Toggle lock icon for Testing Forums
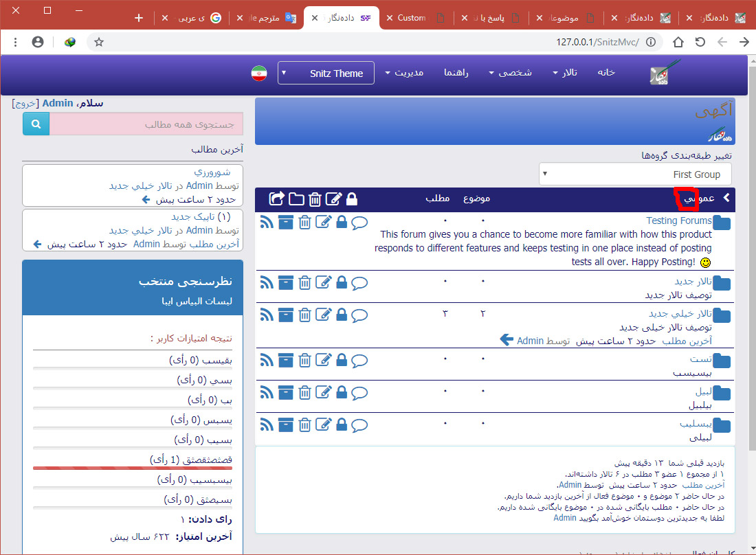756x555 pixels. point(342,222)
